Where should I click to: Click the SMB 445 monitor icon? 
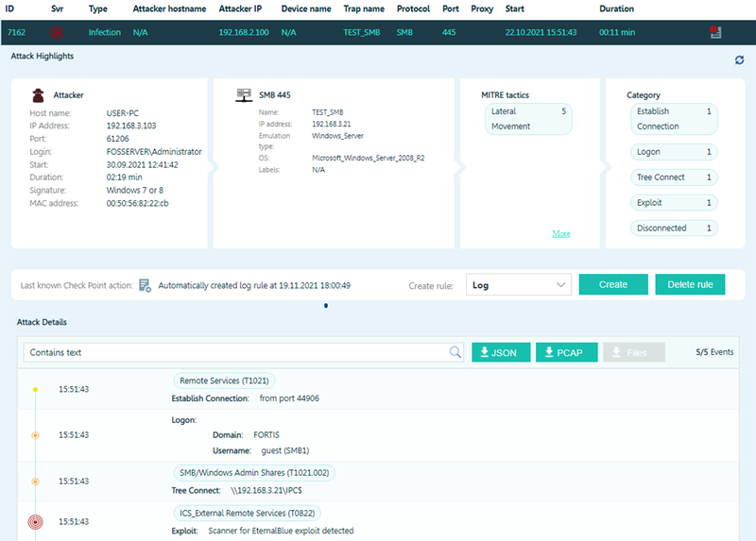(243, 95)
